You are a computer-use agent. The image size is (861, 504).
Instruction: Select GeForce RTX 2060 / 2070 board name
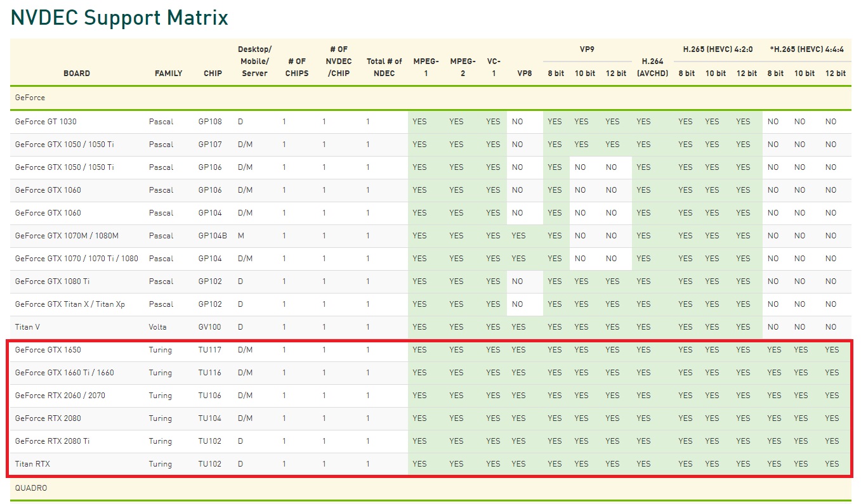(x=60, y=396)
